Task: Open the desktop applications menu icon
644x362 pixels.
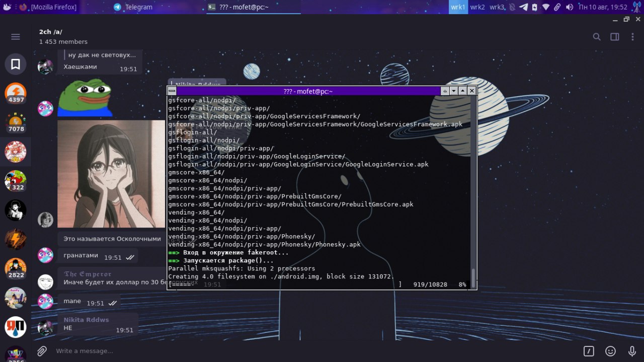Action: click(7, 7)
